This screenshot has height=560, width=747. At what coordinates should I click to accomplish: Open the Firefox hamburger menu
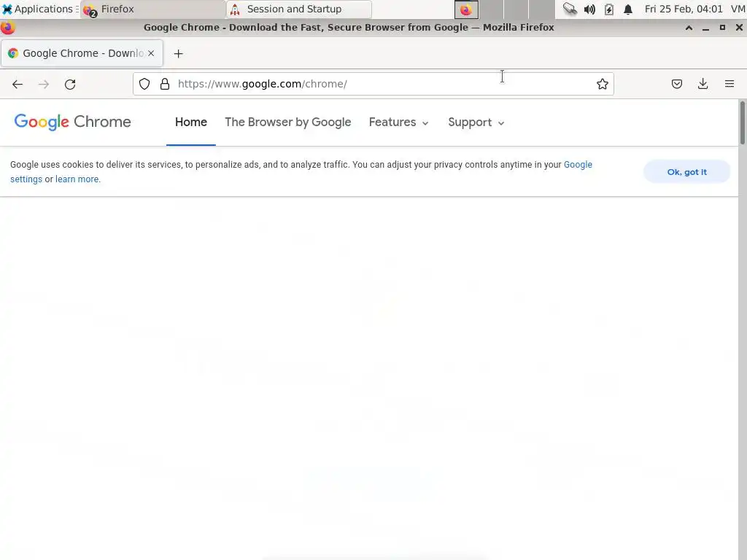pos(729,84)
